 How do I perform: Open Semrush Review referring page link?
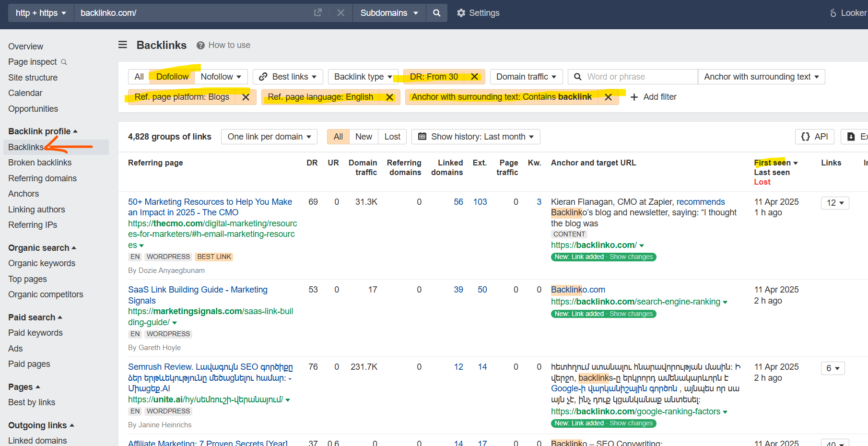click(211, 377)
